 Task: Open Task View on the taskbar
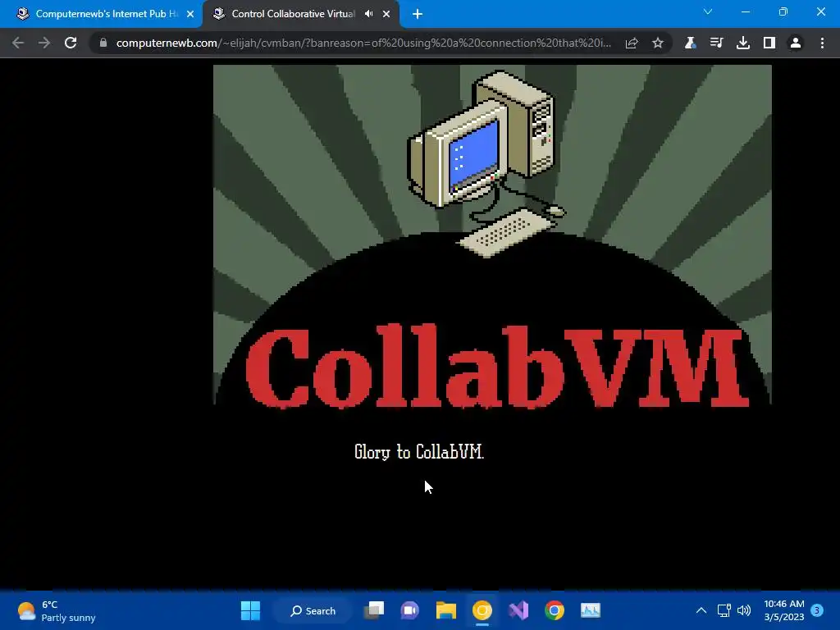click(374, 610)
